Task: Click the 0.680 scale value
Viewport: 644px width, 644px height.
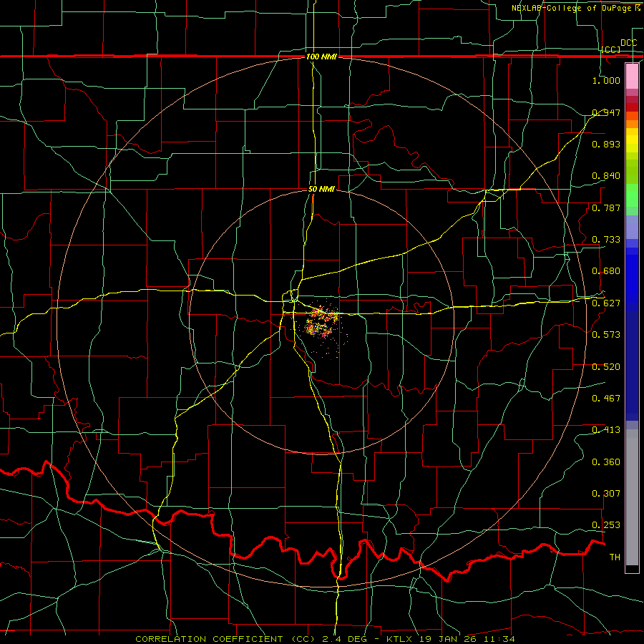Action: tap(606, 271)
